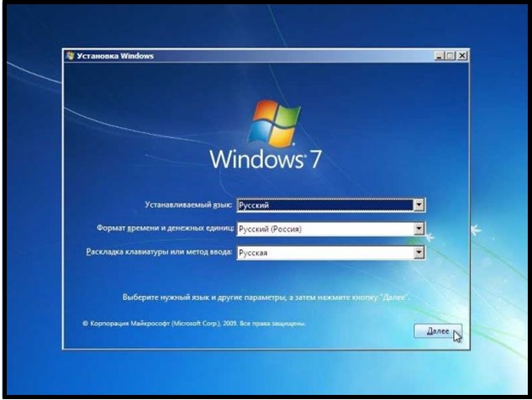532x400 pixels.
Task: Minimize the Установка Windows window
Action: 439,56
